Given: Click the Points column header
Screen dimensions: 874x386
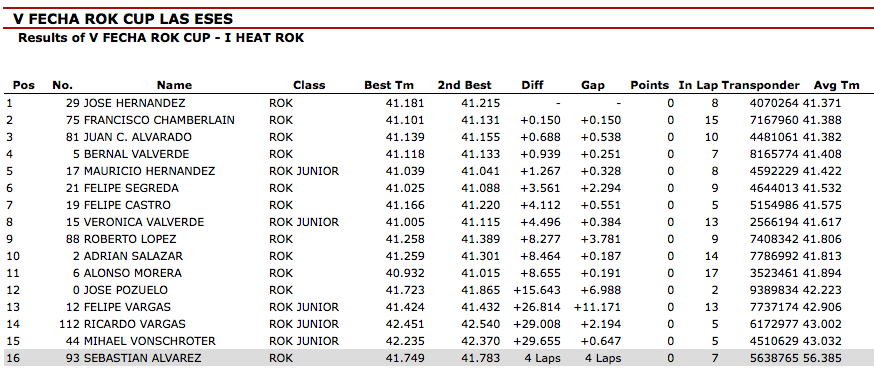Looking at the screenshot, I should click(649, 85).
